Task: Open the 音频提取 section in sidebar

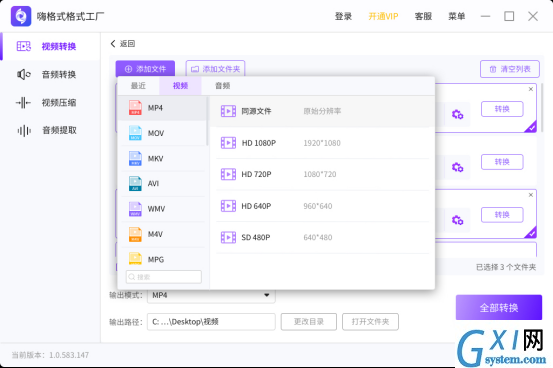Action: 50,131
